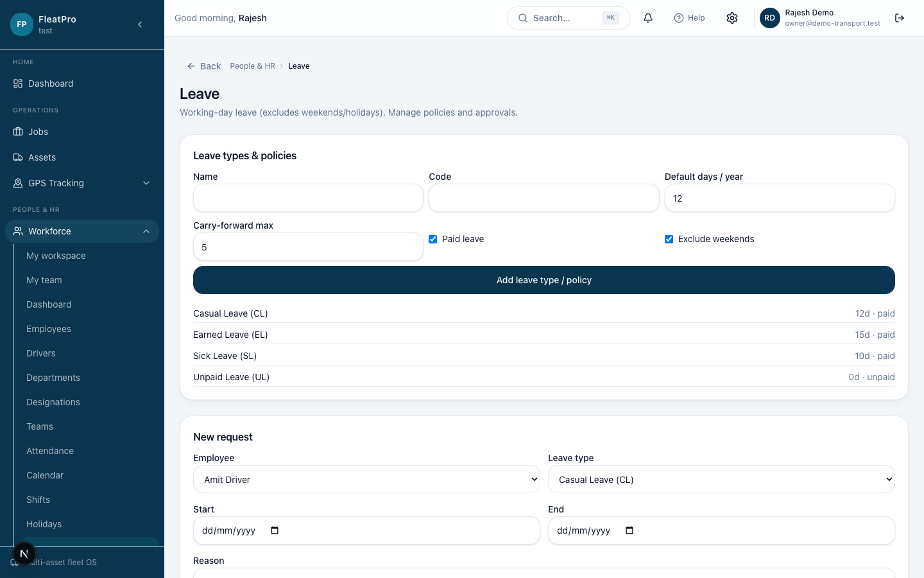Open End date calendar picker icon
The width and height of the screenshot is (924, 578).
pos(629,530)
